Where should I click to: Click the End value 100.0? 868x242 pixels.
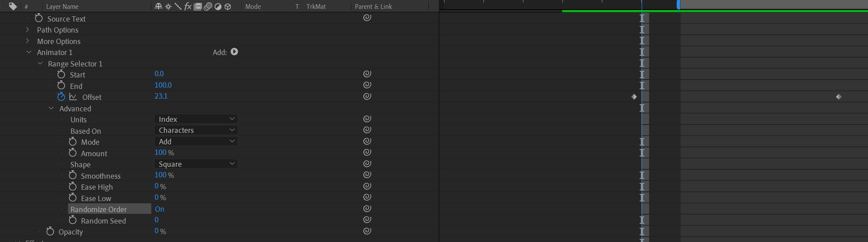click(x=163, y=85)
